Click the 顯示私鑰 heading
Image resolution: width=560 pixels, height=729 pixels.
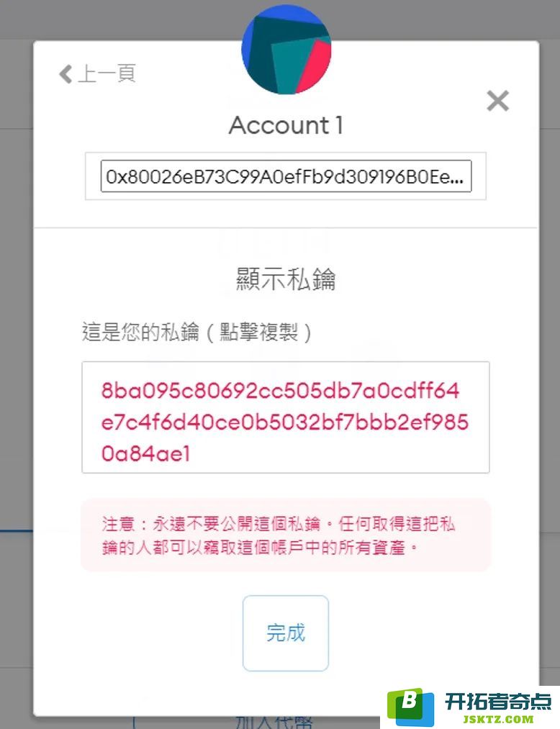coord(286,279)
